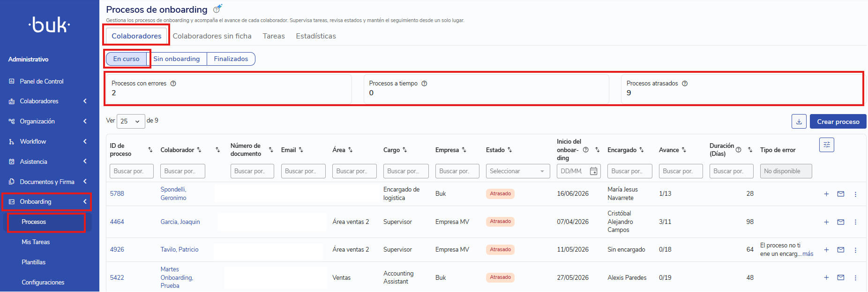Screen dimensions: 868x292
Task: Click the download icon beside Crear proceso
Action: (x=799, y=121)
